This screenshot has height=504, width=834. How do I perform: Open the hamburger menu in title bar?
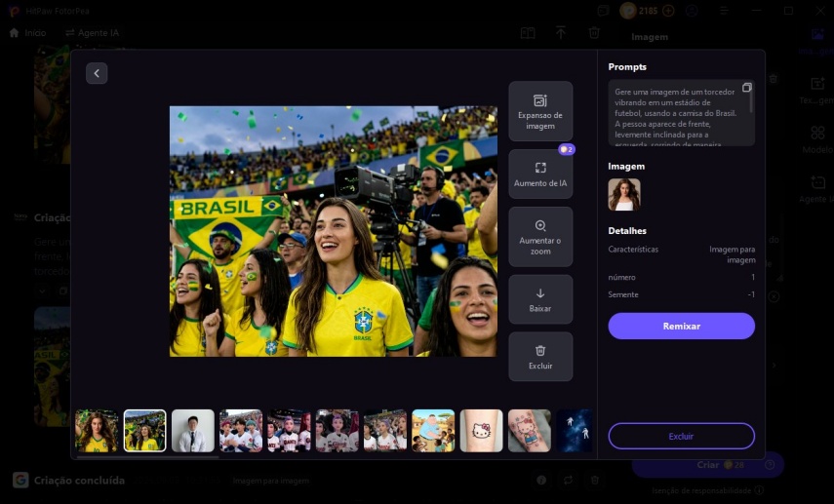click(724, 11)
